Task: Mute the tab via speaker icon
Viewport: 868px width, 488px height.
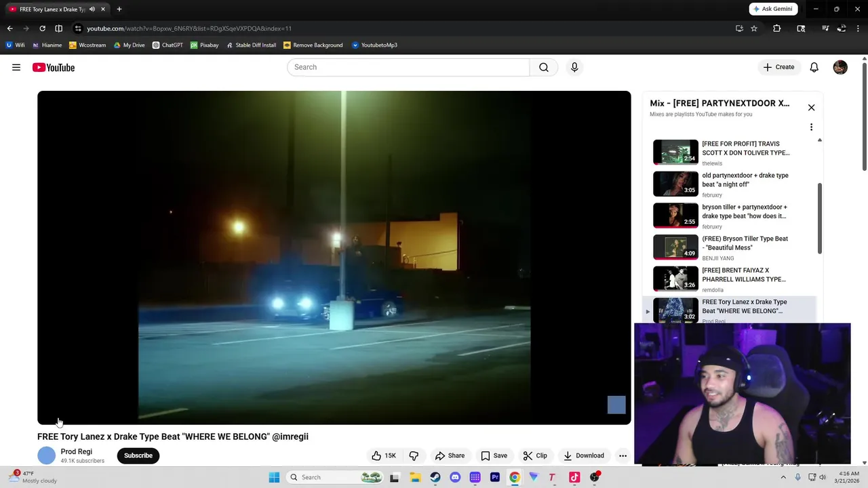Action: [x=92, y=9]
